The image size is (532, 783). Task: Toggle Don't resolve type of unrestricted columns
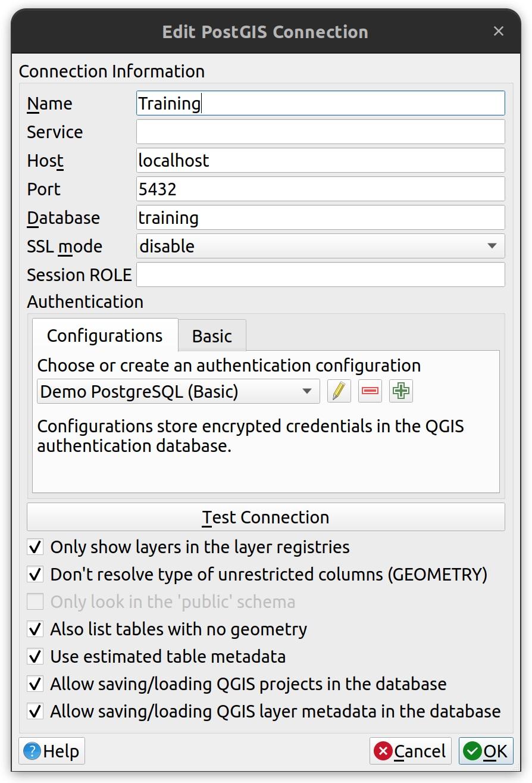point(36,574)
